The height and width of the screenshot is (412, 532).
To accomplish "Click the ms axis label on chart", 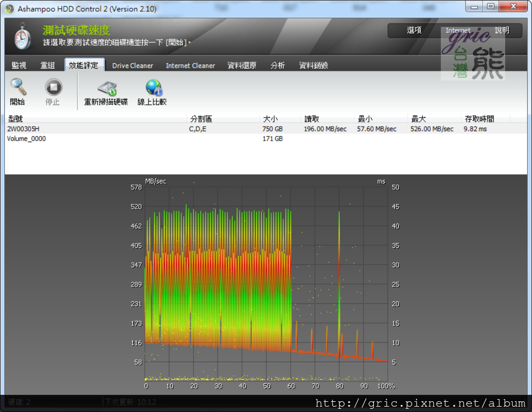I will 381,181.
